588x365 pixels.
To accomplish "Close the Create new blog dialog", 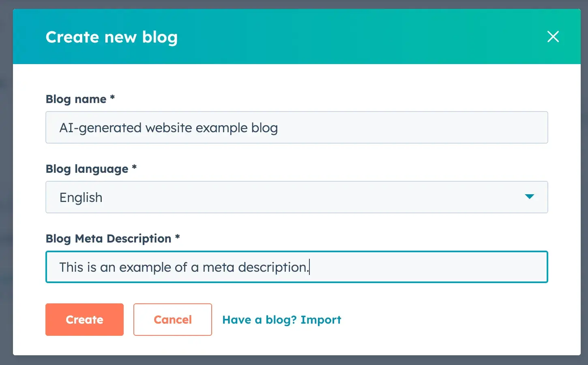I will tap(553, 36).
